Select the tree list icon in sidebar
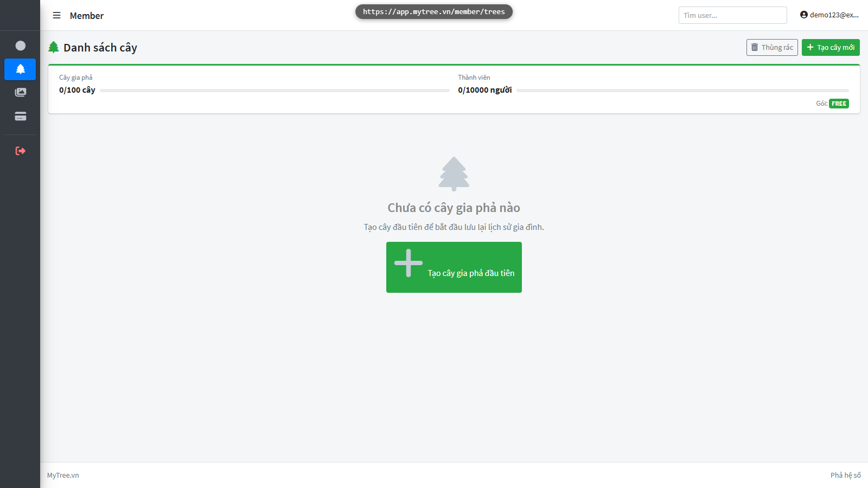 tap(20, 69)
